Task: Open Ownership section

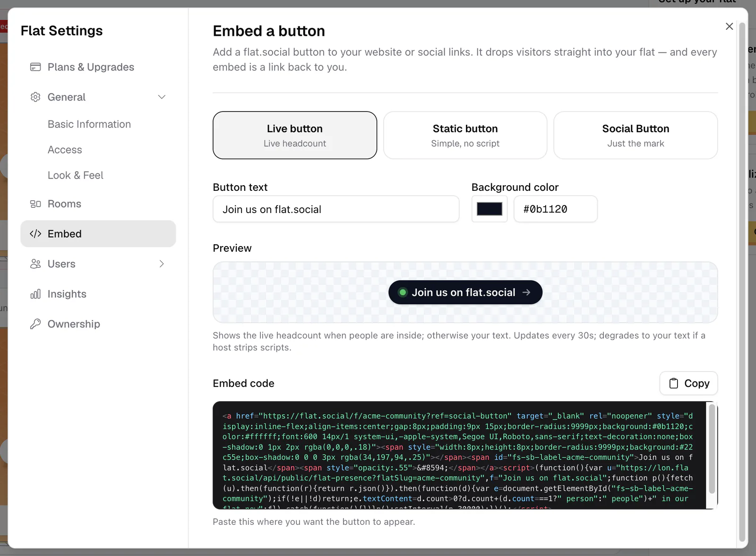Action: point(98,324)
